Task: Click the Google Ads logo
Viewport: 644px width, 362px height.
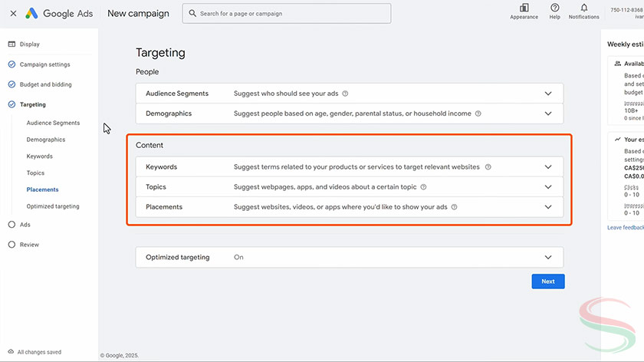Action: click(61, 13)
